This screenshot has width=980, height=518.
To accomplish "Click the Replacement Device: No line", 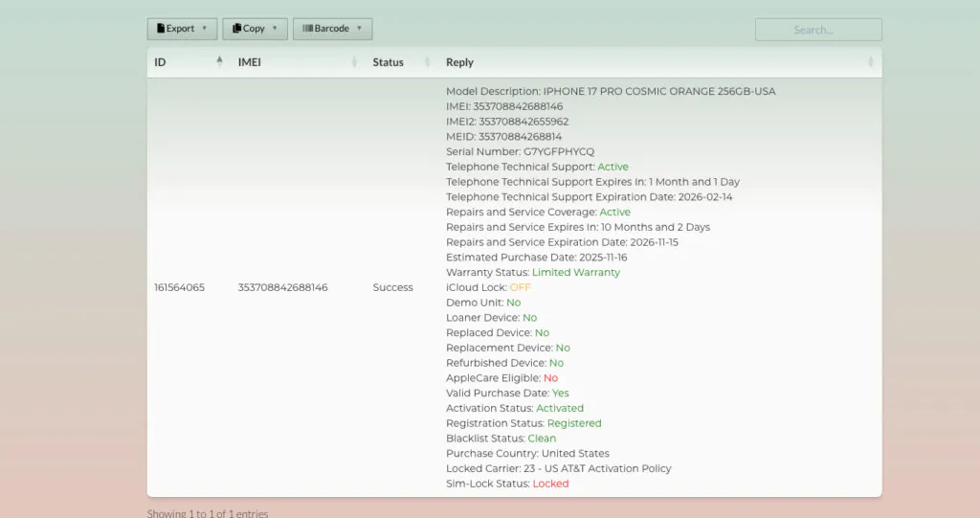I will click(507, 348).
